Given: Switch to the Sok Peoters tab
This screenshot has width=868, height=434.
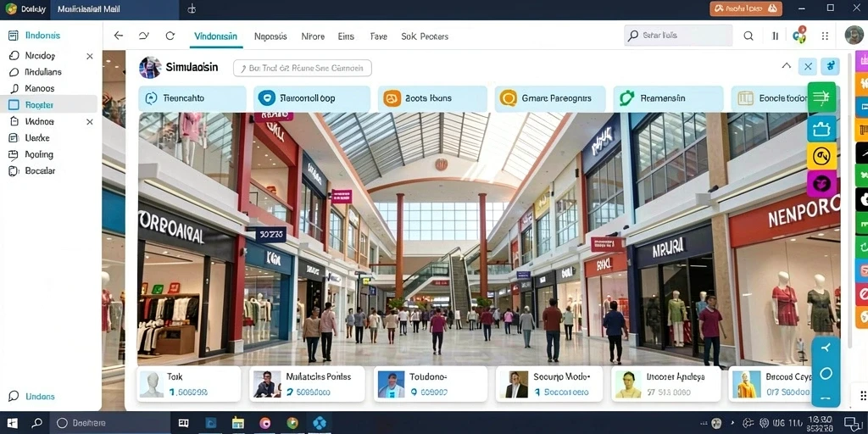Looking at the screenshot, I should click(x=425, y=36).
